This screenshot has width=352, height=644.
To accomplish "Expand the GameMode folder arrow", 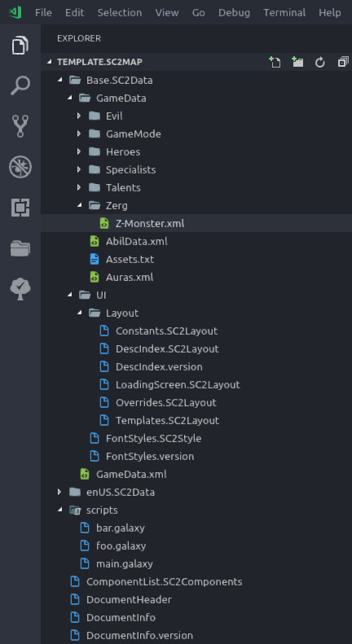I will click(x=79, y=134).
